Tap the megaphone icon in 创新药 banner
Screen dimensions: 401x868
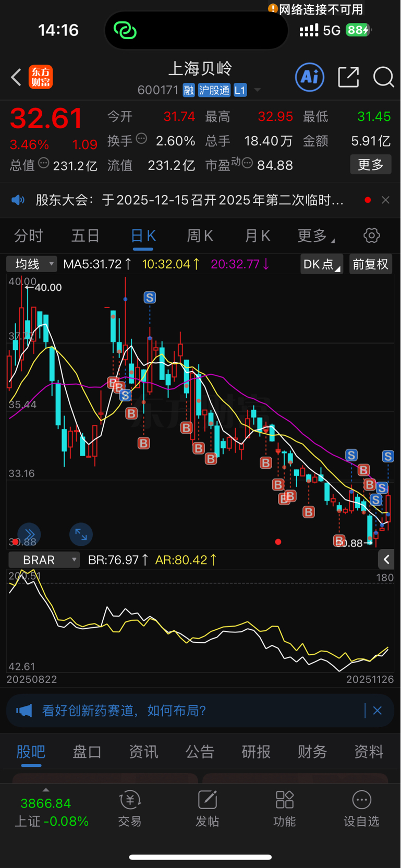(24, 711)
